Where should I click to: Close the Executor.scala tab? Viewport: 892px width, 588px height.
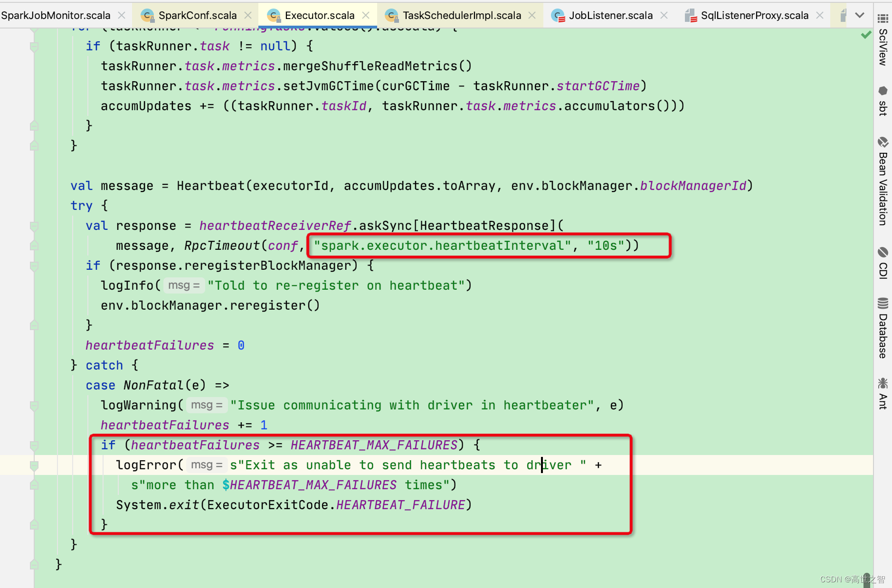pos(366,15)
